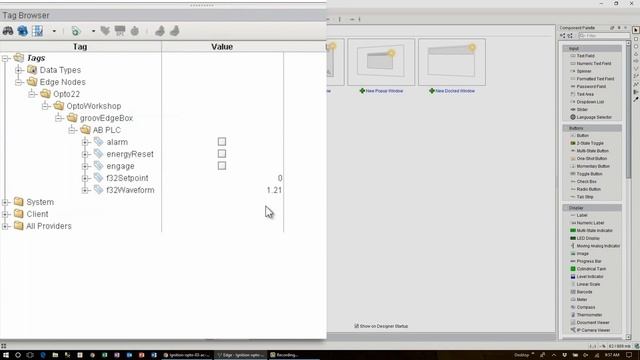Viewport: 640px width, 360px height.
Task: Select the engage tag row
Action: [x=120, y=166]
